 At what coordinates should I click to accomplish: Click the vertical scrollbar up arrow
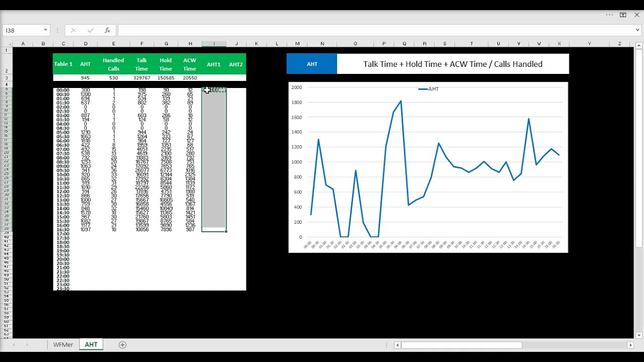coord(639,46)
